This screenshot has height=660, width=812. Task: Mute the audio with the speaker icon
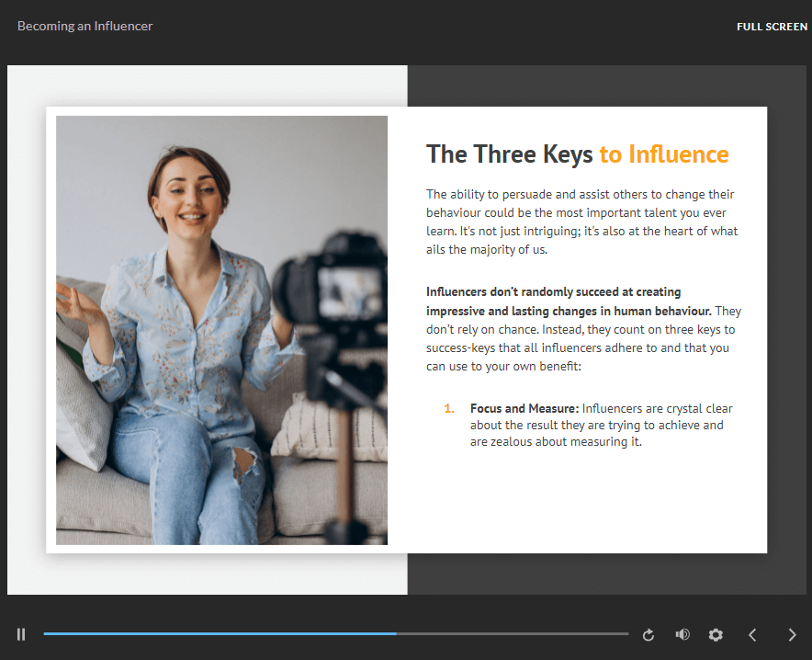(x=682, y=634)
